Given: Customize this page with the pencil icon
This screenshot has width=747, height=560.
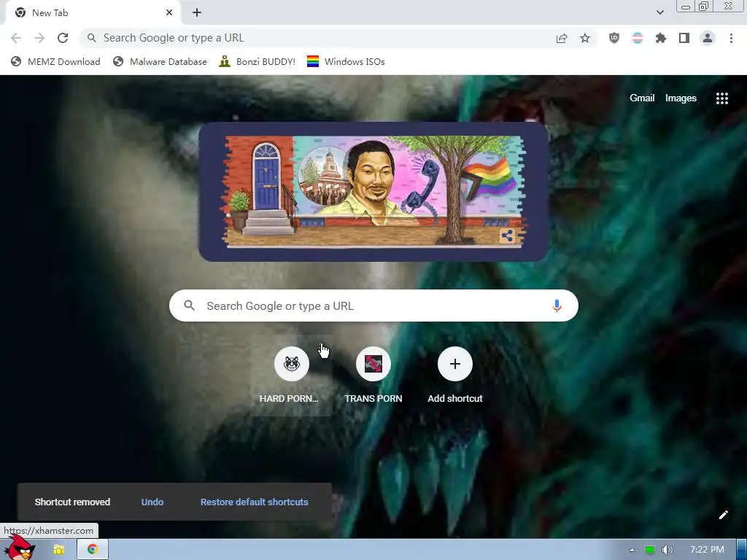Looking at the screenshot, I should point(723,515).
